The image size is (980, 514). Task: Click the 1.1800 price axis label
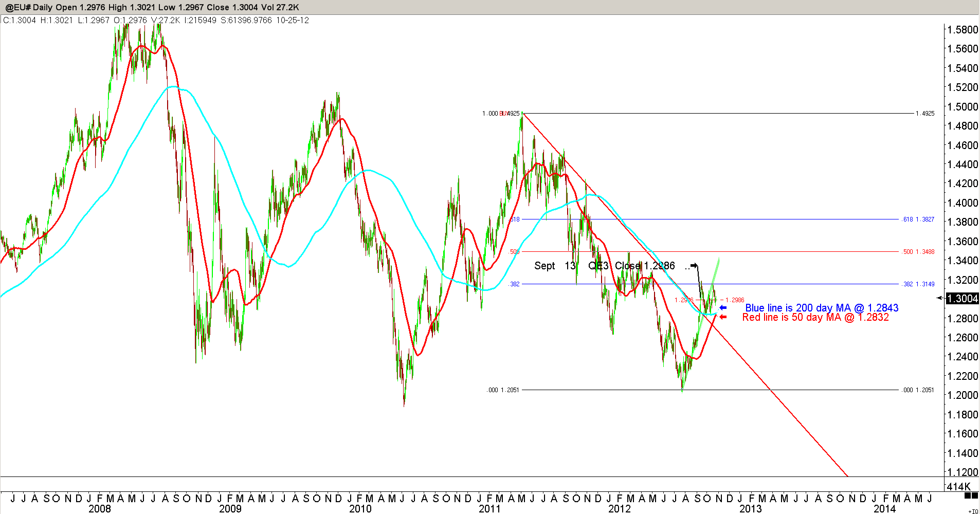tap(963, 415)
